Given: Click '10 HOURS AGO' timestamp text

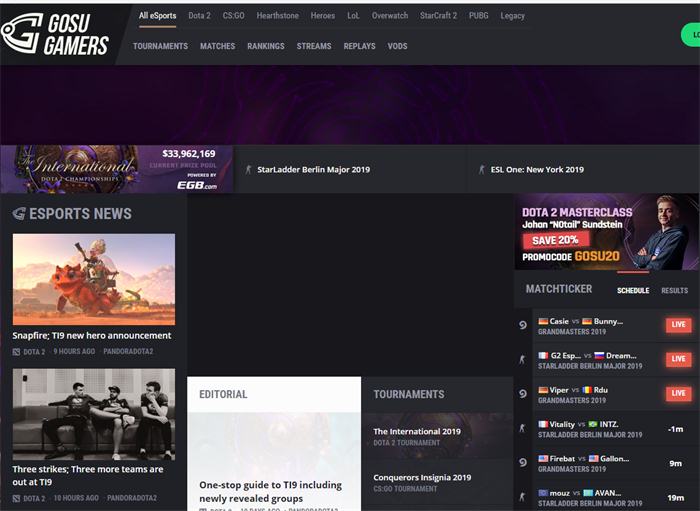Looking at the screenshot, I should point(76,498).
